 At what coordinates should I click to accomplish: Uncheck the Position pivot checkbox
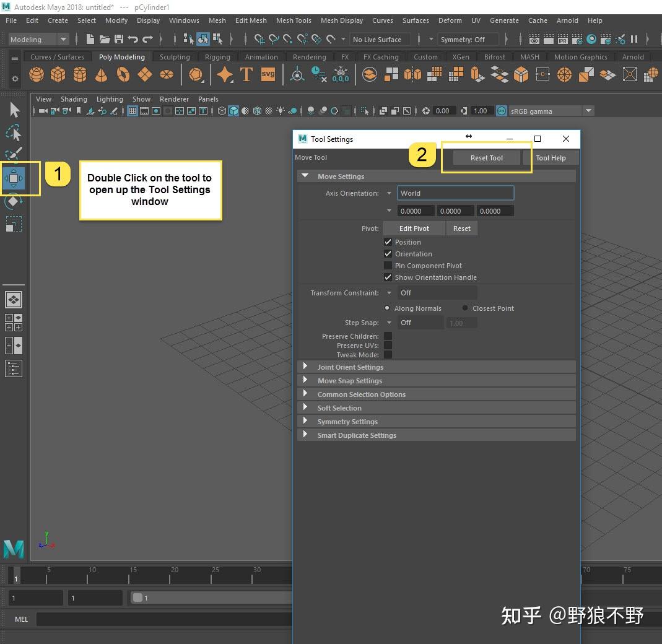click(x=388, y=242)
